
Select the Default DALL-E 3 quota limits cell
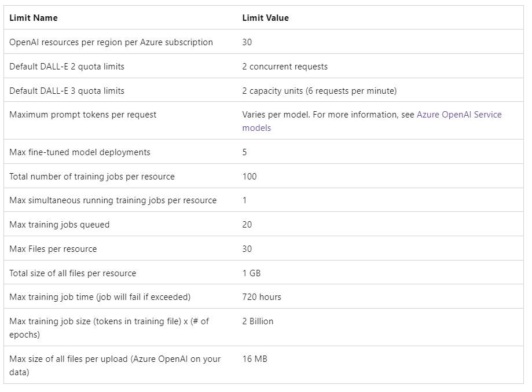[x=69, y=91]
